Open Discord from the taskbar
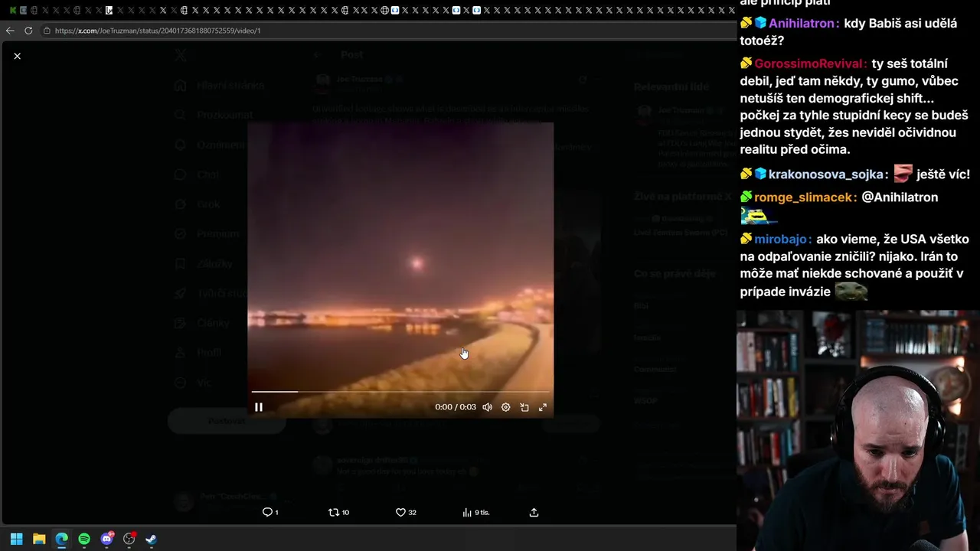980x551 pixels. (x=106, y=539)
